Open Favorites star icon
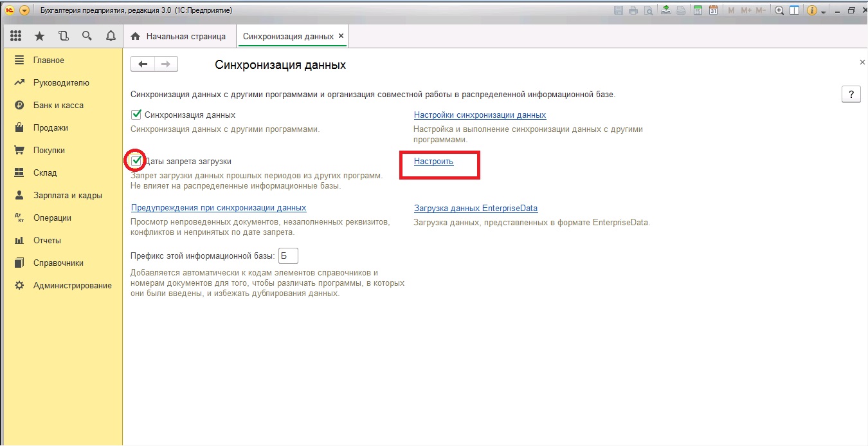This screenshot has width=868, height=446. coord(39,36)
